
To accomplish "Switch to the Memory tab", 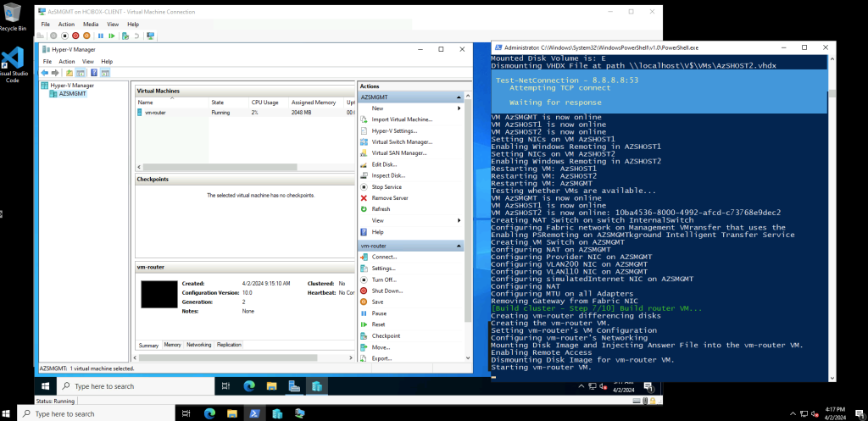I will pyautogui.click(x=172, y=345).
